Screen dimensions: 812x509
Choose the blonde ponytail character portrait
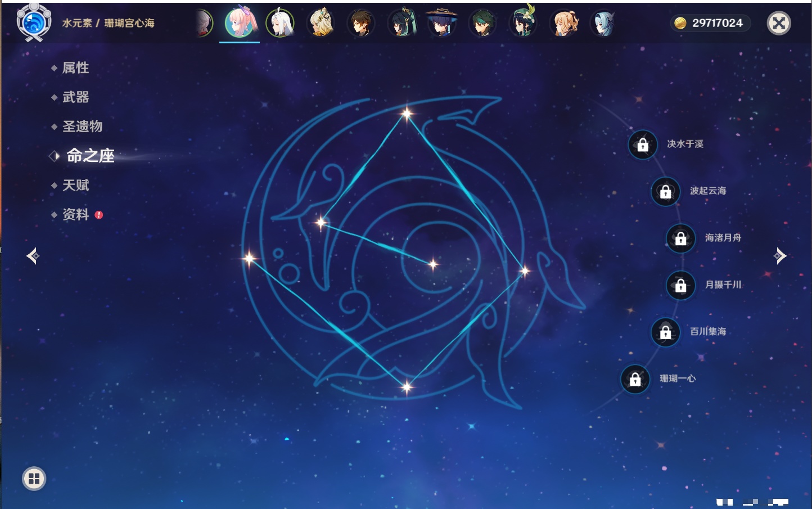click(x=563, y=23)
